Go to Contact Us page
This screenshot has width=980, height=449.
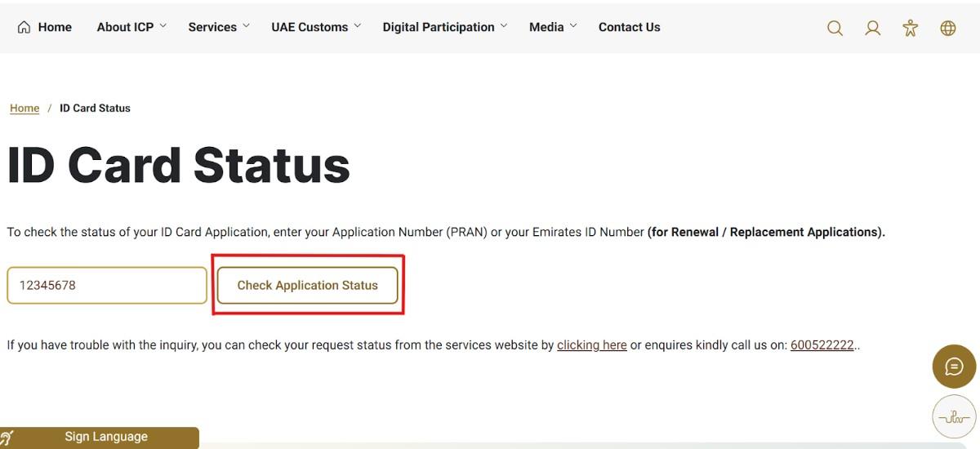[629, 27]
